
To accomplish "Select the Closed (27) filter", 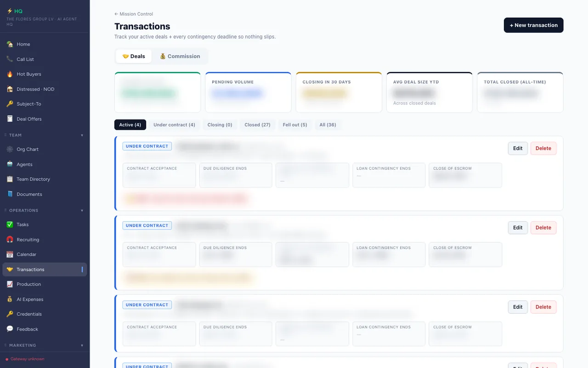I will [x=257, y=125].
